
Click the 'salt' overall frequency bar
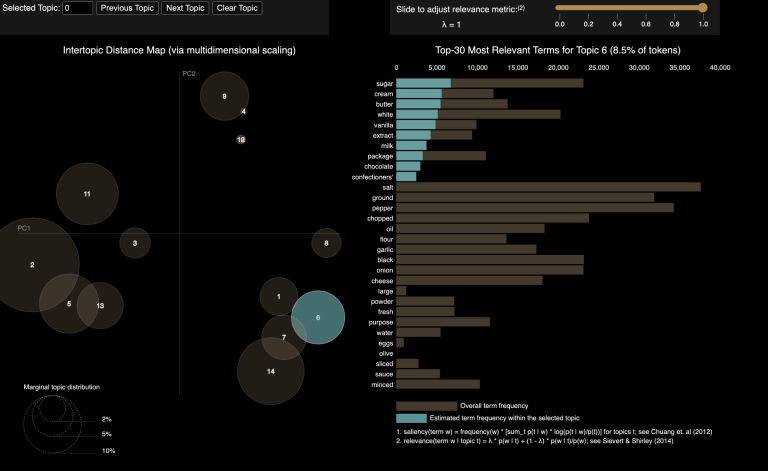coord(548,186)
